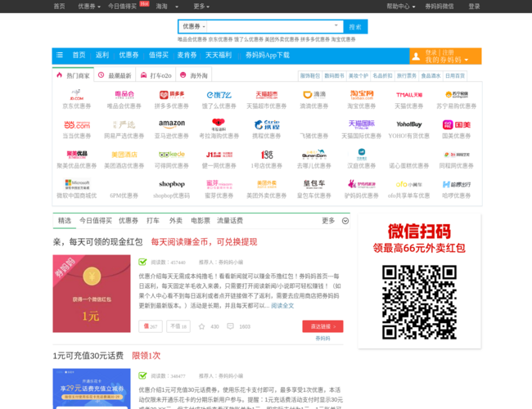Screen dimensions: 532x409
Task: Click the green checkmark on the 话费 post
Action: (x=142, y=375)
